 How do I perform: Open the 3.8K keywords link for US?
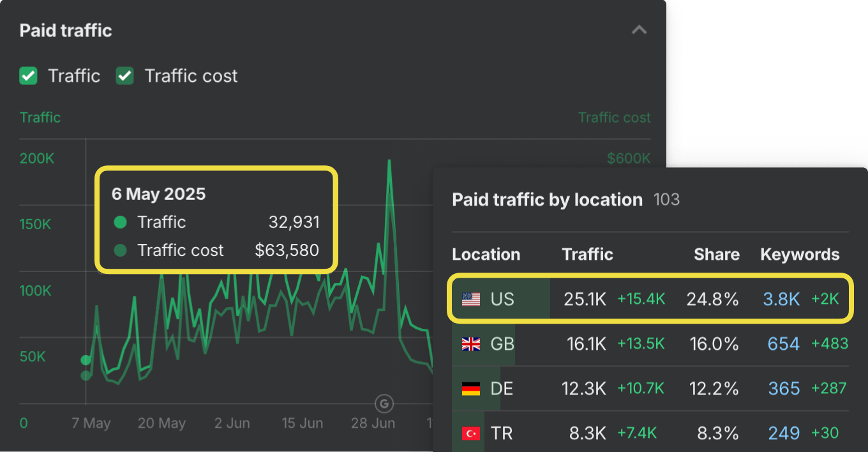tap(781, 299)
